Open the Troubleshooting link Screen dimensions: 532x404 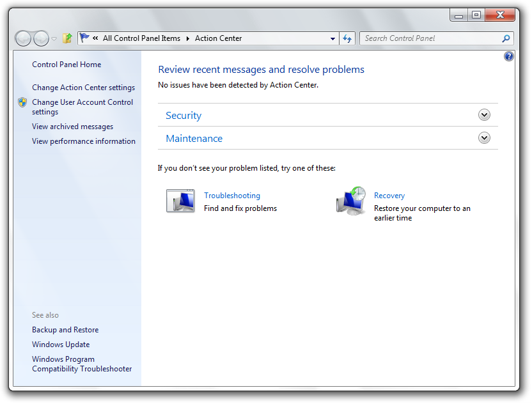[232, 196]
